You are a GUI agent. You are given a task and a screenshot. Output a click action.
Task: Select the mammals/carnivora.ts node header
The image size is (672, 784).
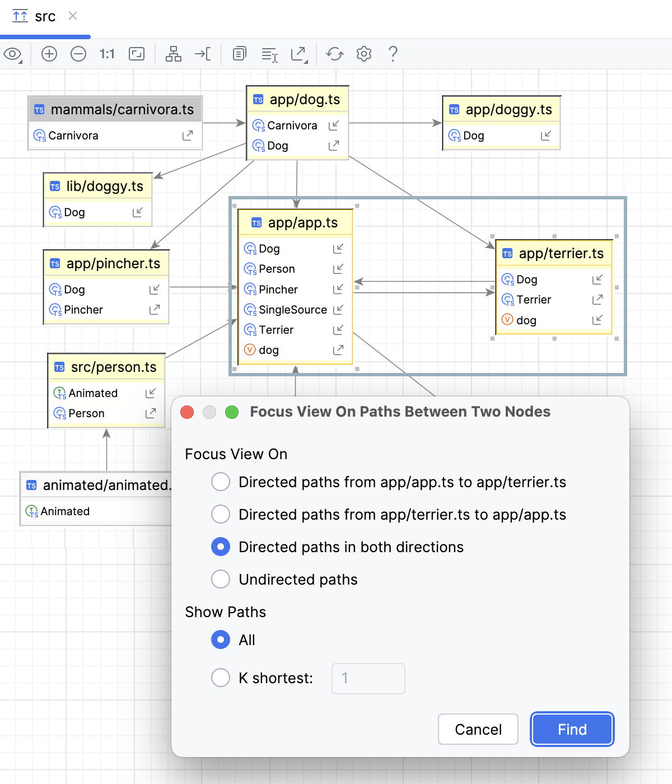tap(115, 109)
